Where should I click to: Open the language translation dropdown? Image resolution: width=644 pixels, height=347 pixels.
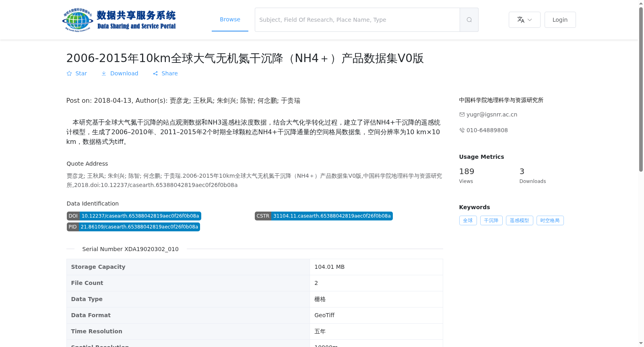point(524,20)
